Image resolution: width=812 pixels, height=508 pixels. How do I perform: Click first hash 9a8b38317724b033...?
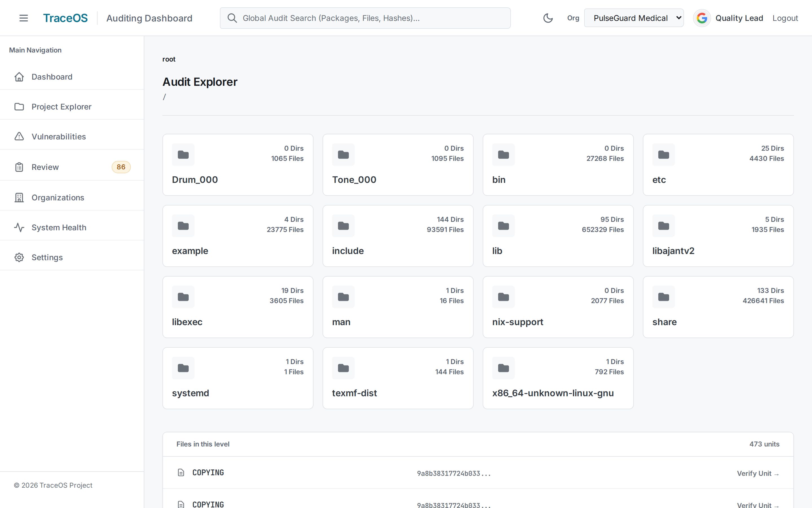click(x=454, y=473)
